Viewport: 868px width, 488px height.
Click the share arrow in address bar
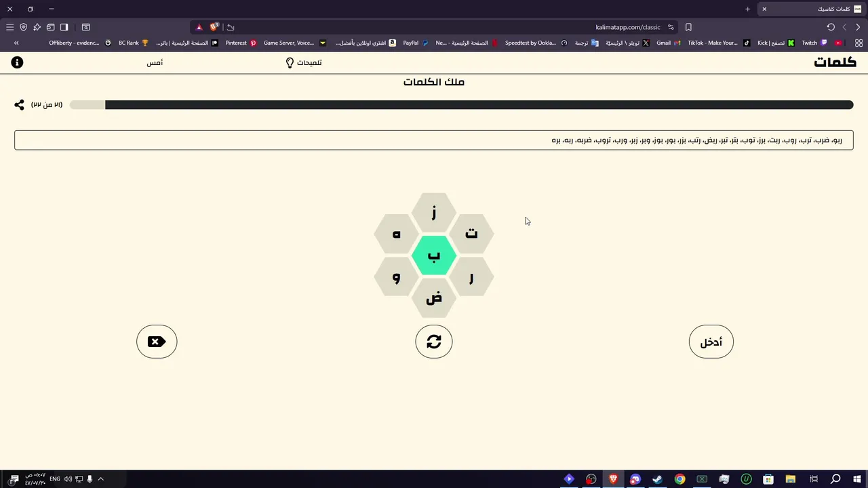tap(231, 27)
